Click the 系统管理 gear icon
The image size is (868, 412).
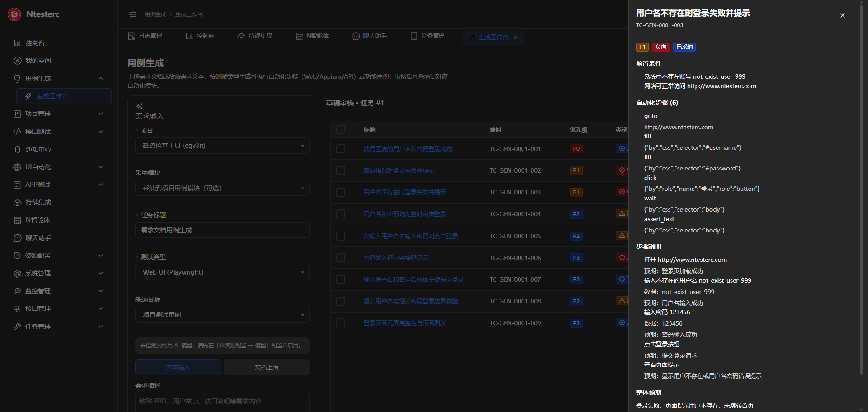coord(17,273)
